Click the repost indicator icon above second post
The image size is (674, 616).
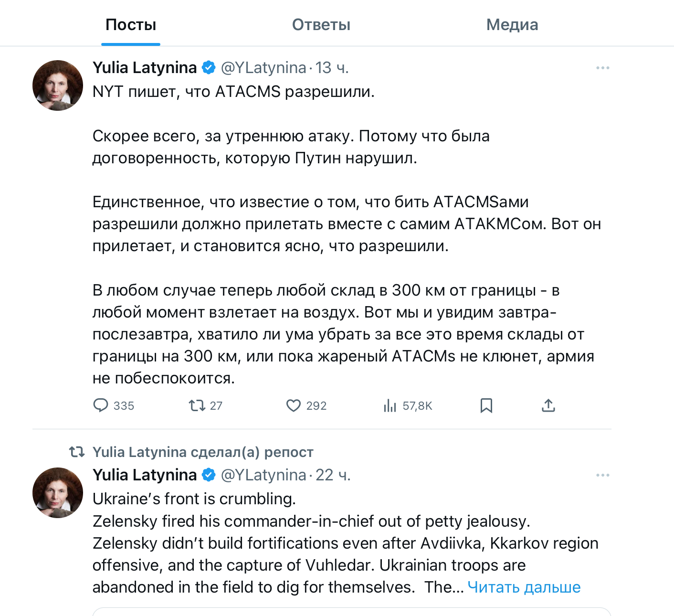77,452
